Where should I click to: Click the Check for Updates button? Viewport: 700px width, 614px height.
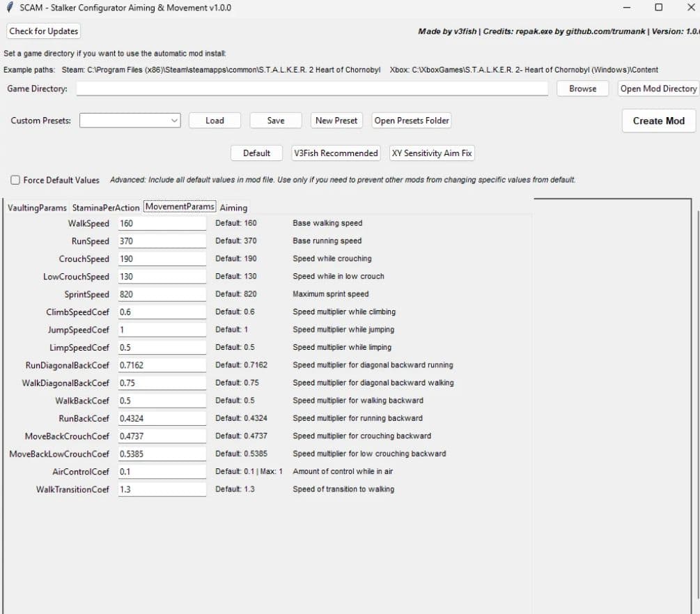(x=43, y=31)
